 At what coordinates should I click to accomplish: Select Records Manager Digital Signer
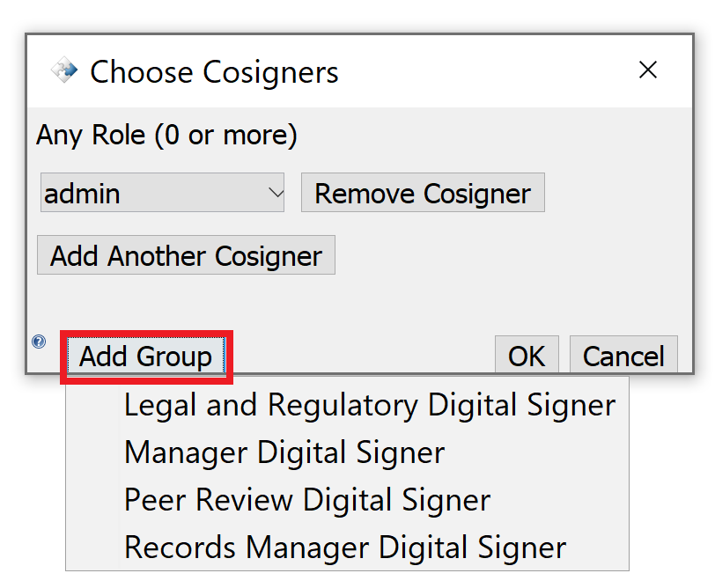(x=345, y=548)
